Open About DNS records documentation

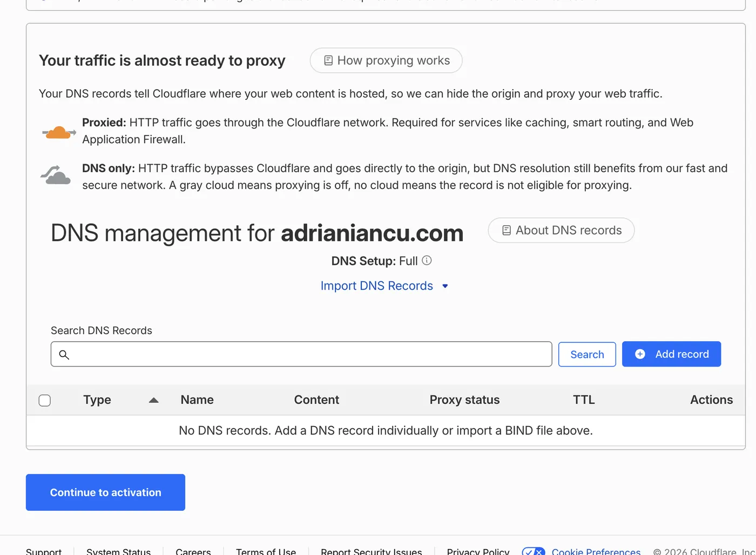[561, 231]
